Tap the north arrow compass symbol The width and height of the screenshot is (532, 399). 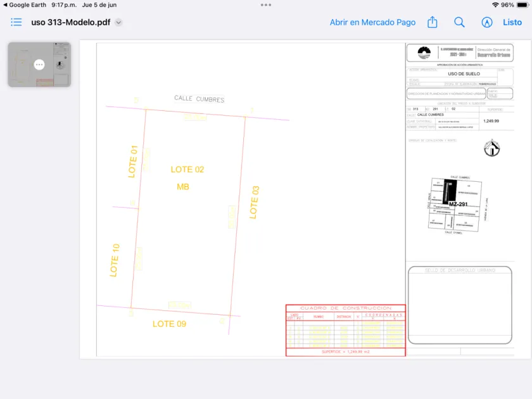pos(491,148)
